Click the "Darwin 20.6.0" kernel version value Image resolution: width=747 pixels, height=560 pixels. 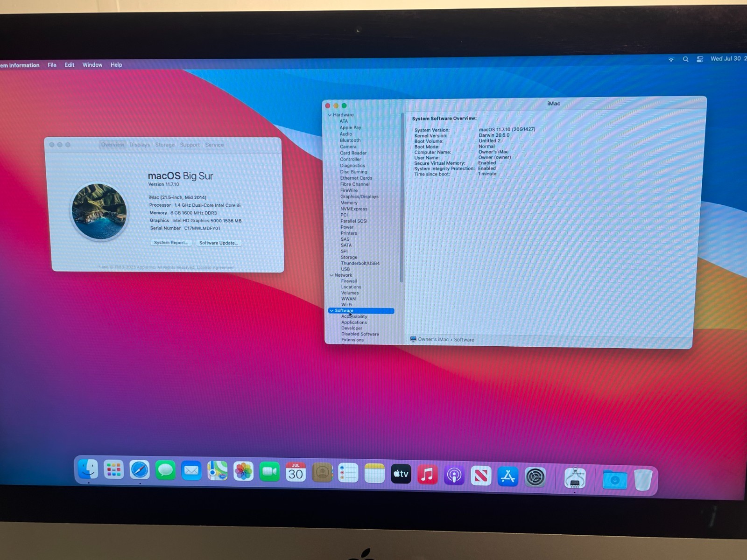point(494,135)
